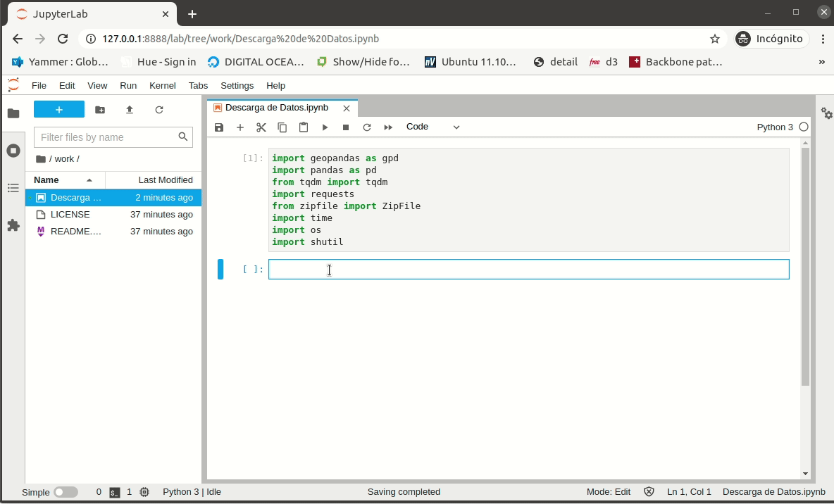Select the Descarga notebook in file list
Image resolution: width=834 pixels, height=504 pixels.
[113, 198]
